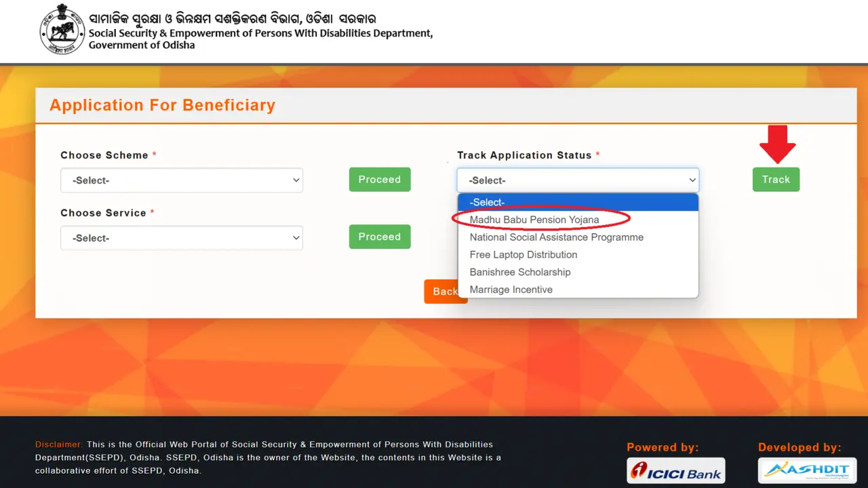Click the Odisha government emblem logo

point(62,29)
